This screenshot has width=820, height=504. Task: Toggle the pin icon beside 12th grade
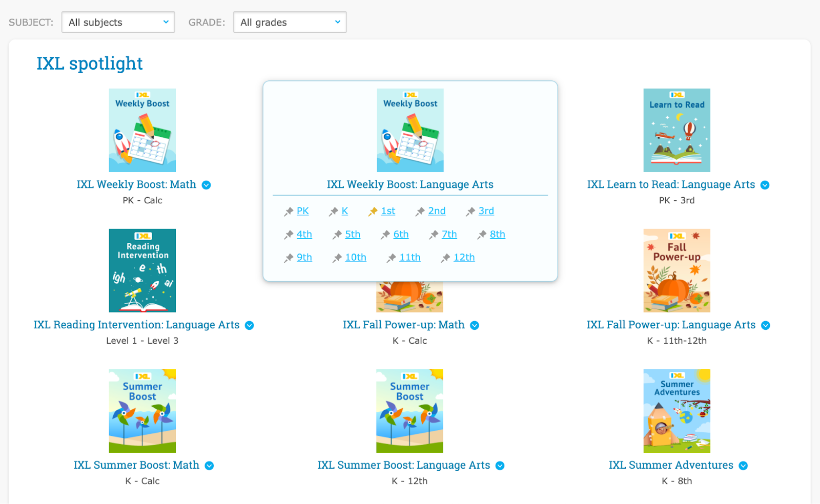click(x=446, y=258)
